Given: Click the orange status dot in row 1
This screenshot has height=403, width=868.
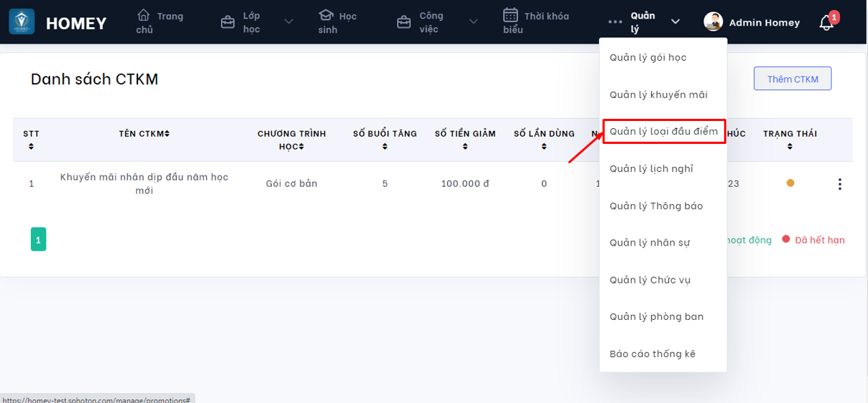Looking at the screenshot, I should pos(790,183).
